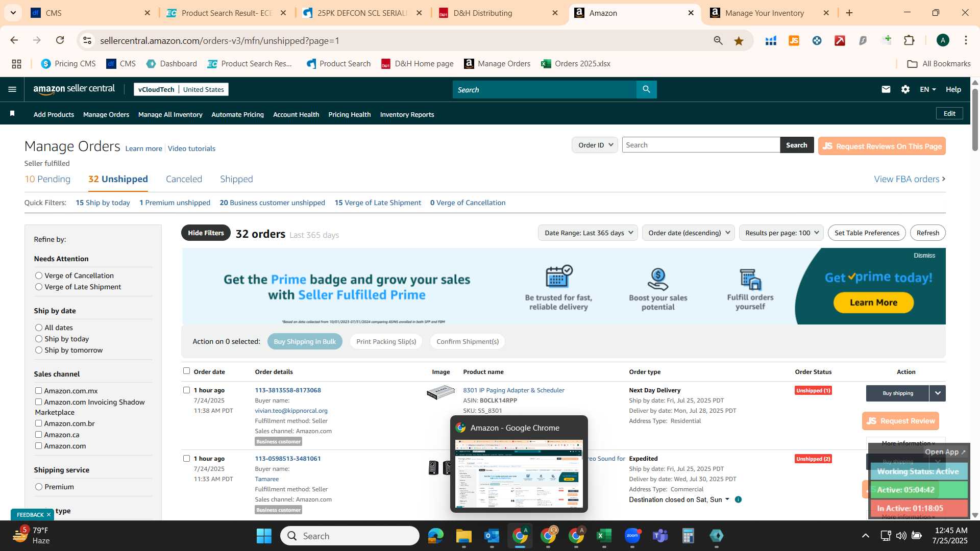Open the Order ID search type dropdown
This screenshot has width=980, height=551.
595,145
